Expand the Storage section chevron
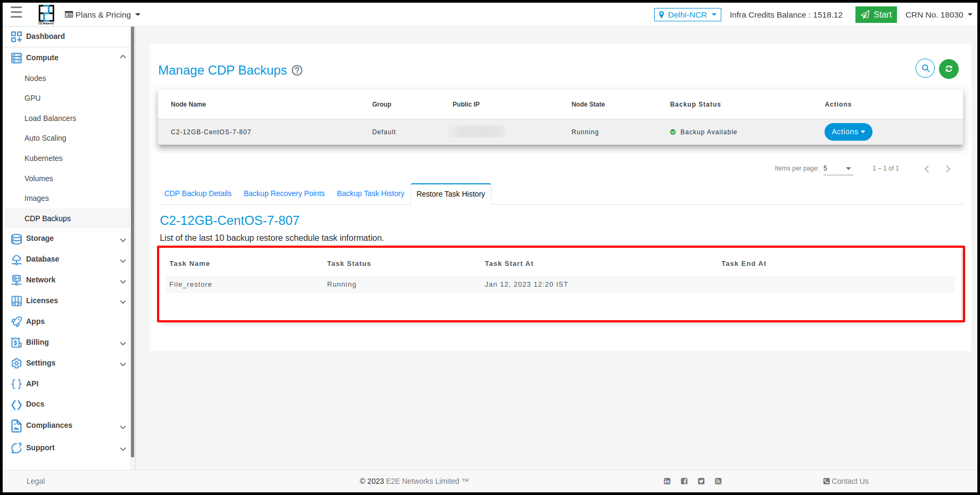The height and width of the screenshot is (495, 980). point(123,240)
